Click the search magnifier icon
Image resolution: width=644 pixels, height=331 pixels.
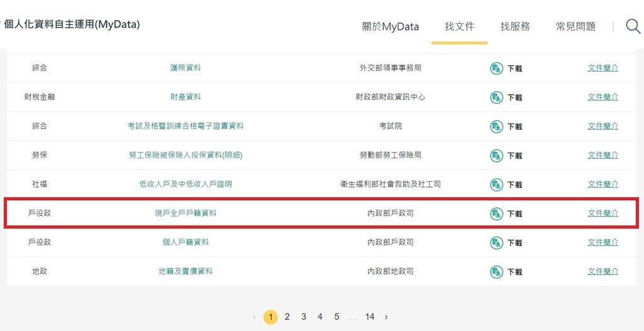tap(633, 26)
